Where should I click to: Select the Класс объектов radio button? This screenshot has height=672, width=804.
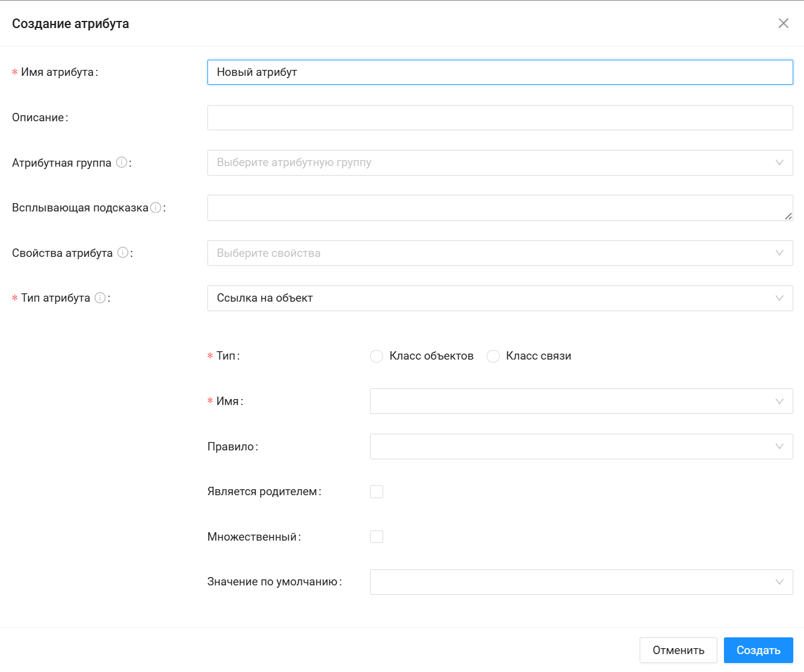click(x=377, y=357)
